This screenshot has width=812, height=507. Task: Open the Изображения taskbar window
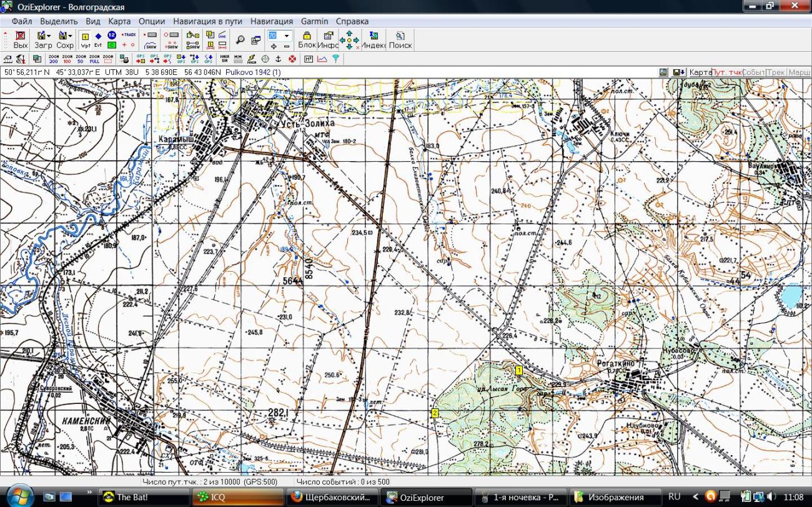pyautogui.click(x=615, y=498)
